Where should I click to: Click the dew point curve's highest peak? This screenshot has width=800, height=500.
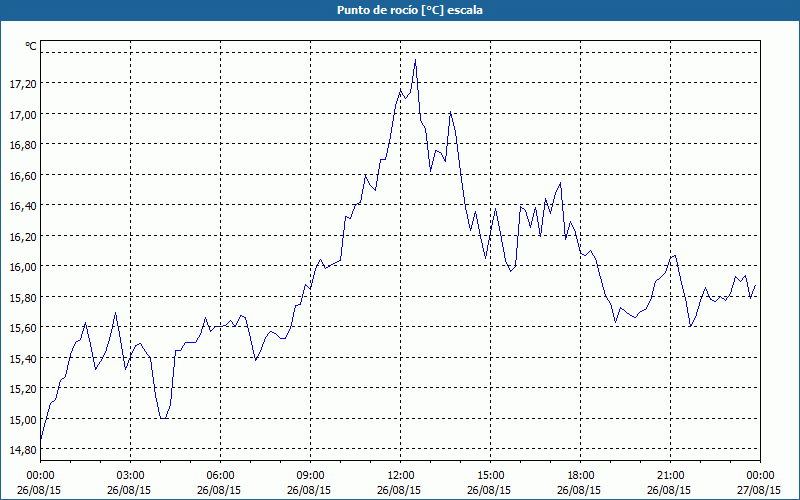coord(415,60)
